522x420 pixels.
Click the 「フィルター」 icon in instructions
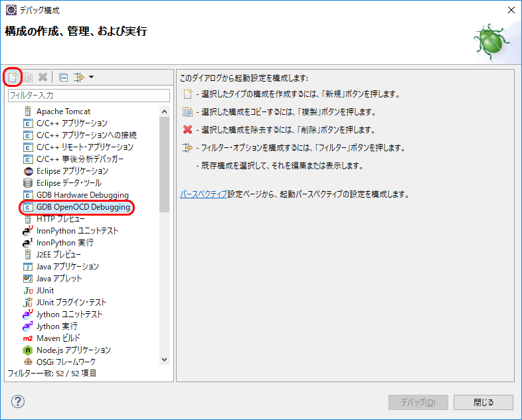pos(187,148)
